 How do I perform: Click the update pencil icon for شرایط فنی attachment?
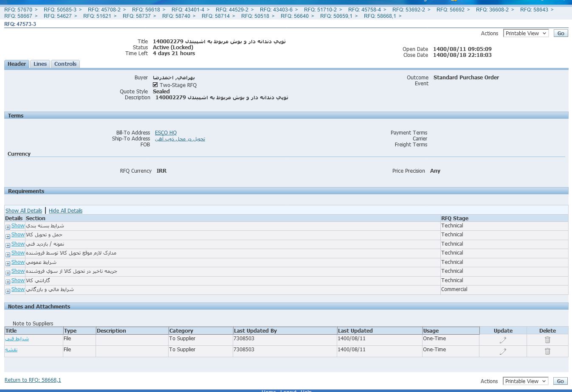point(503,340)
